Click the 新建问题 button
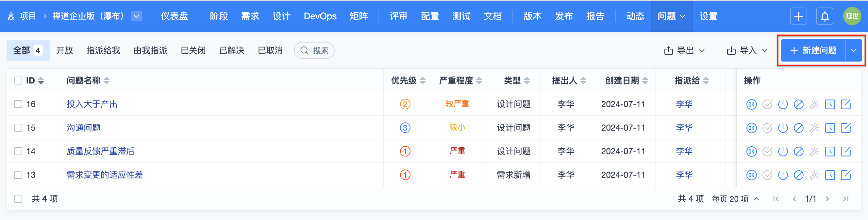 [813, 51]
